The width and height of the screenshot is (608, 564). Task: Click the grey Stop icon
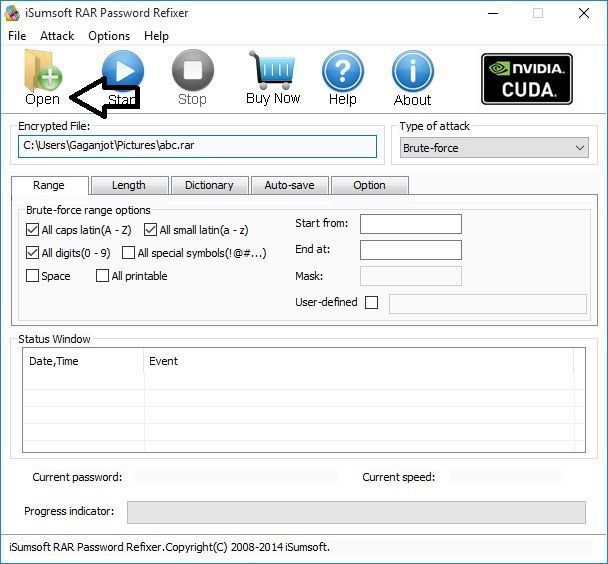[x=193, y=70]
